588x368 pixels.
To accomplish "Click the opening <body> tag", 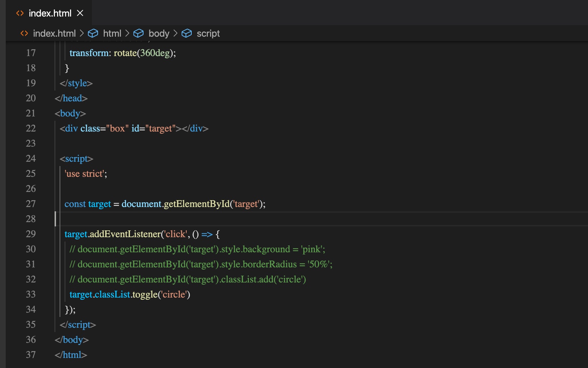I will [x=70, y=113].
